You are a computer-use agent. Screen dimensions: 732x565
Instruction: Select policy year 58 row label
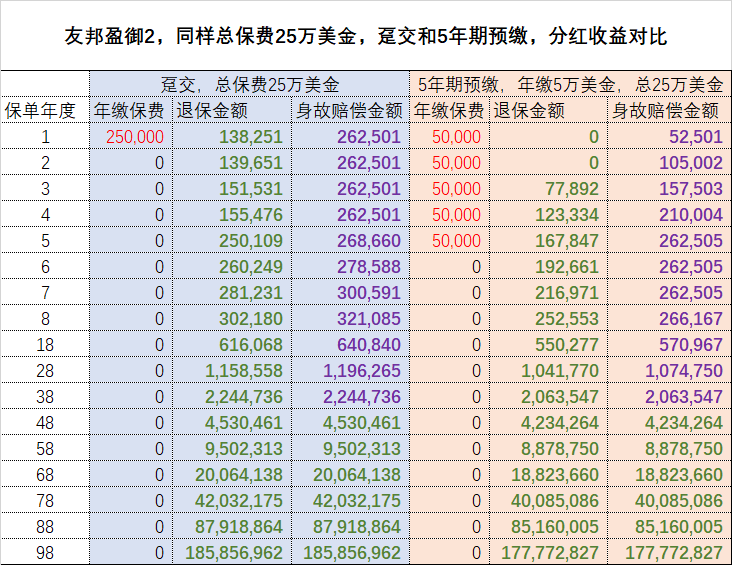click(45, 449)
